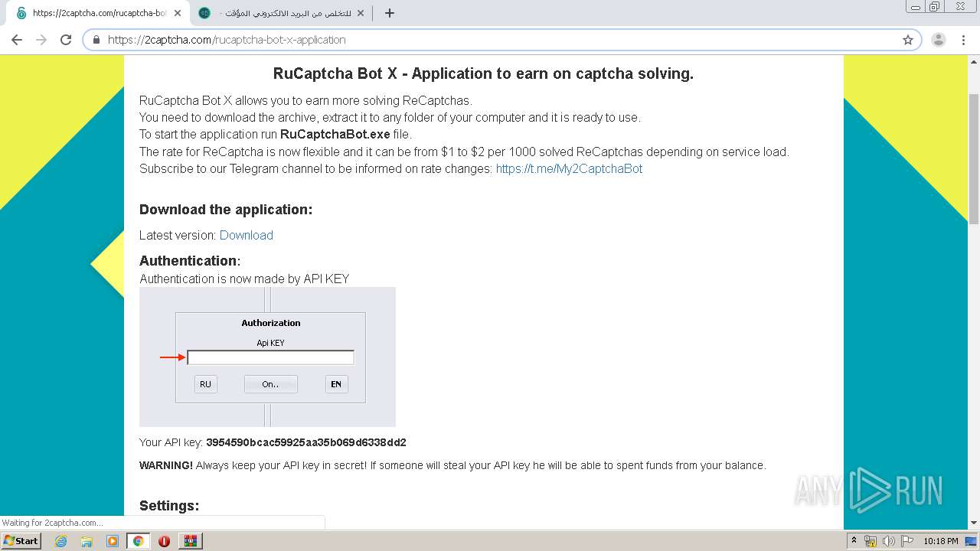Open the Chrome profile avatar menu

coord(939,40)
